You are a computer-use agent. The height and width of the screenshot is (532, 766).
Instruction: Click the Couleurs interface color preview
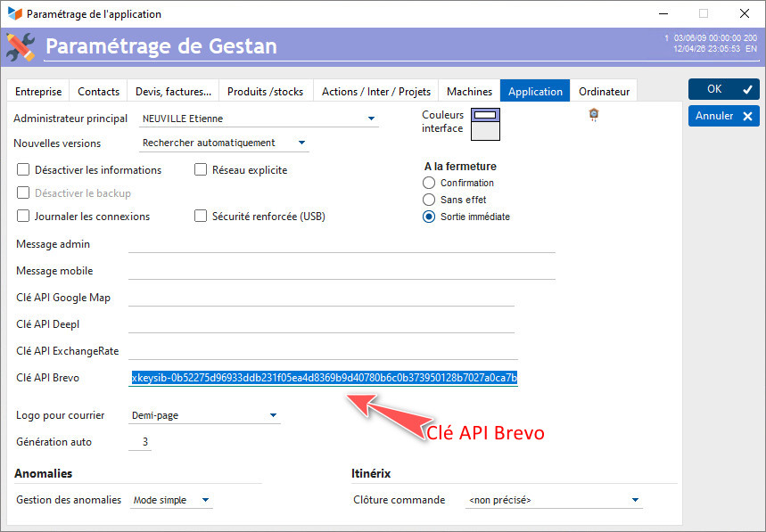coord(486,124)
